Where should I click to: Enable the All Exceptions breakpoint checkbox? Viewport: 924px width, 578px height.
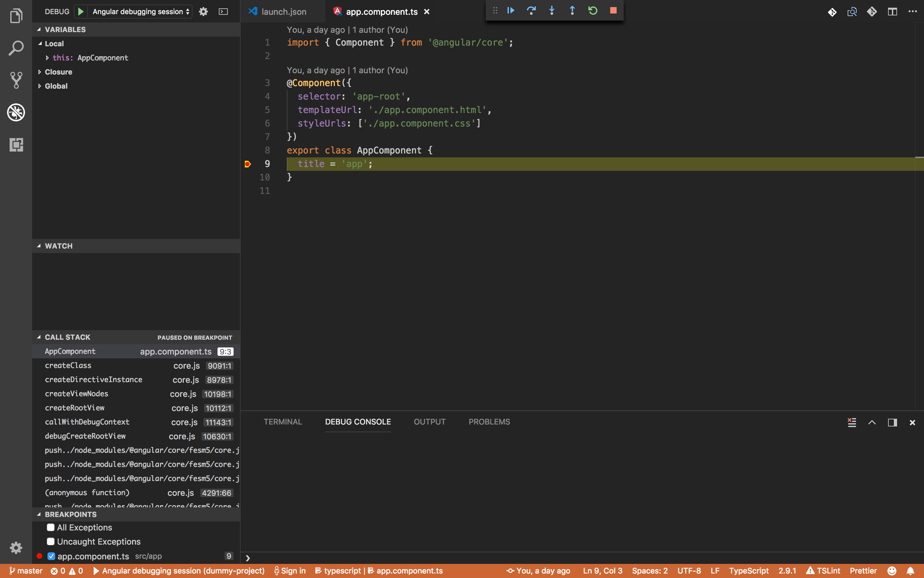pyautogui.click(x=50, y=528)
